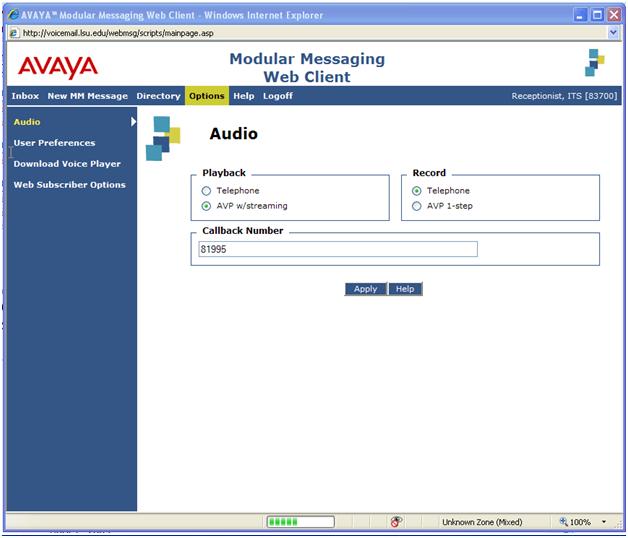This screenshot has width=628, height=538.
Task: Open Audio in the sidebar
Action: [x=27, y=122]
